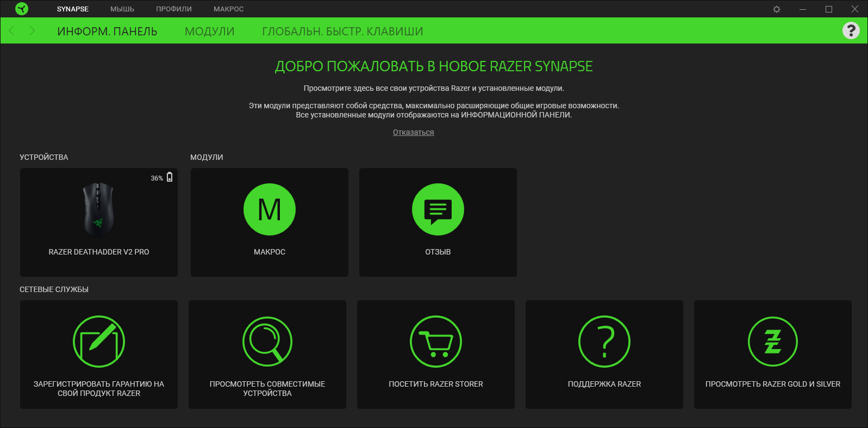Select the ИНФОРМ. ПАНЕЛЬ tab
The image size is (868, 428).
pyautogui.click(x=107, y=32)
